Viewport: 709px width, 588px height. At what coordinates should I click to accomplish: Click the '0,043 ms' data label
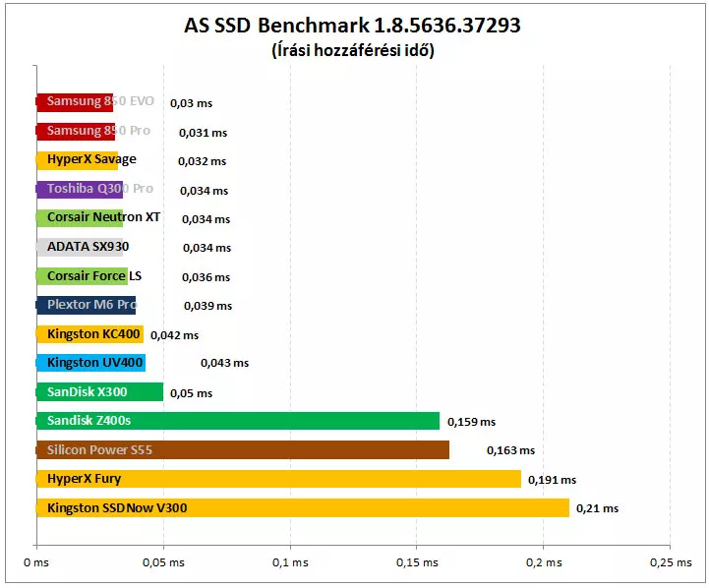(225, 363)
